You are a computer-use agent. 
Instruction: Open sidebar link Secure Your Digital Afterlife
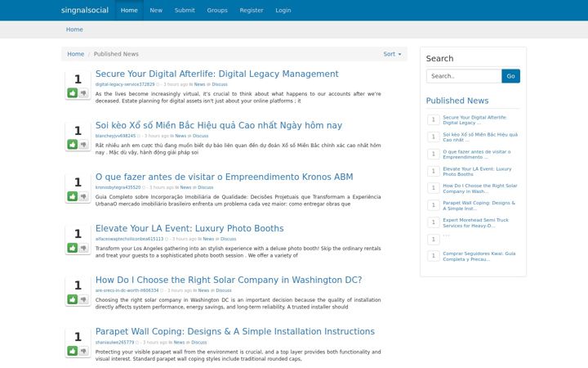coord(474,119)
